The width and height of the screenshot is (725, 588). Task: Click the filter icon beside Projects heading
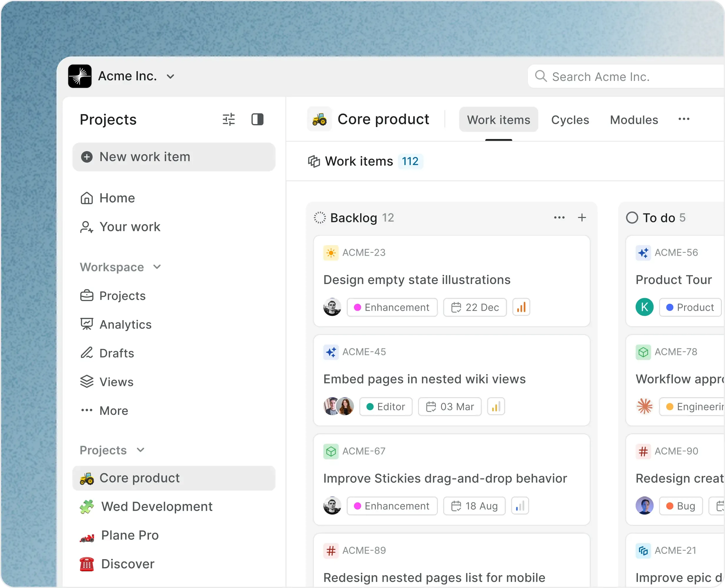coord(229,119)
